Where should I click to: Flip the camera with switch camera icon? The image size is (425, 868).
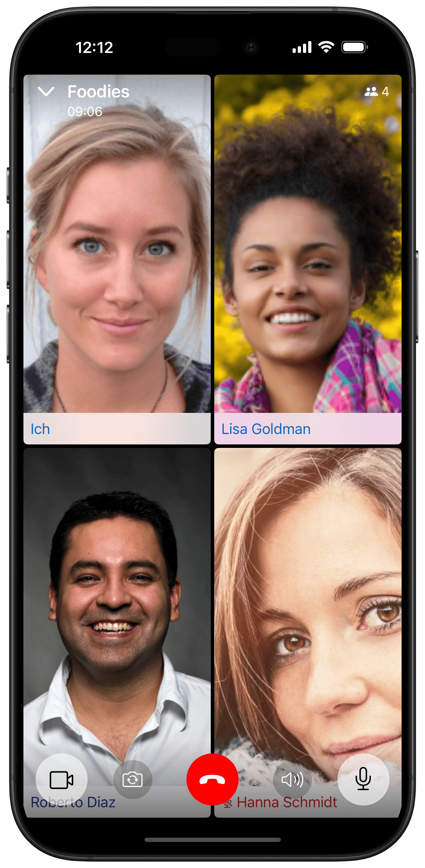coord(133,780)
